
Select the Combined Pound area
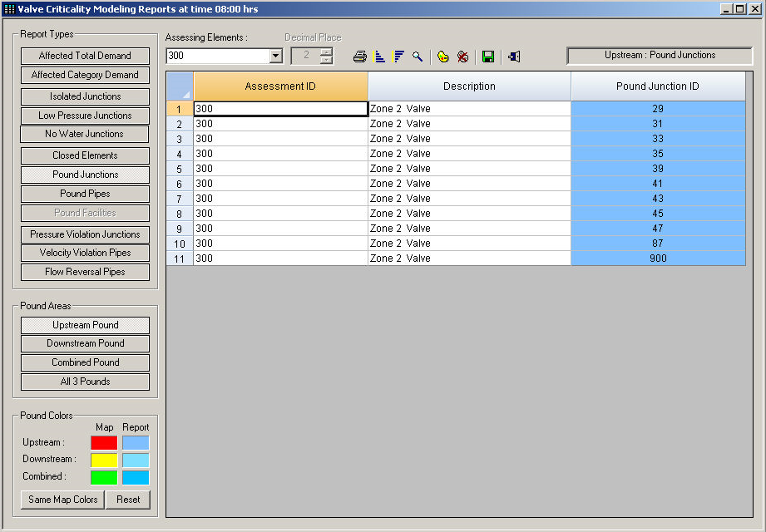pyautogui.click(x=85, y=362)
